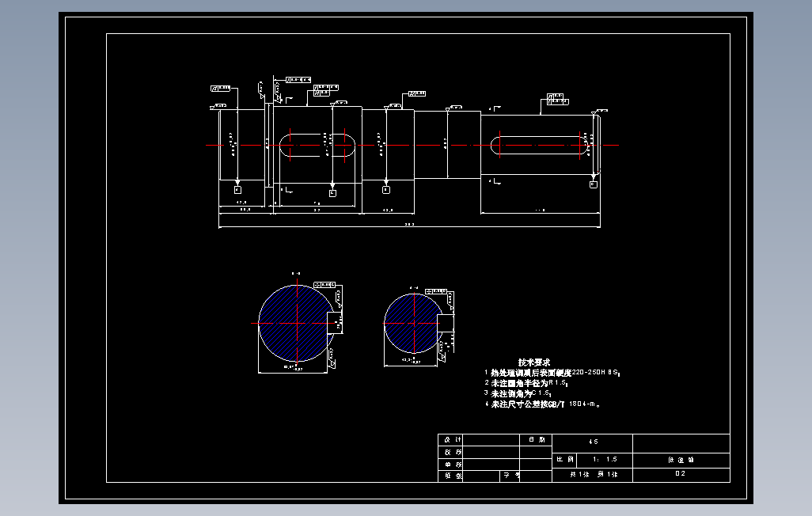Select the note line containing 220-250HBS
The image size is (812, 516).
coord(552,373)
